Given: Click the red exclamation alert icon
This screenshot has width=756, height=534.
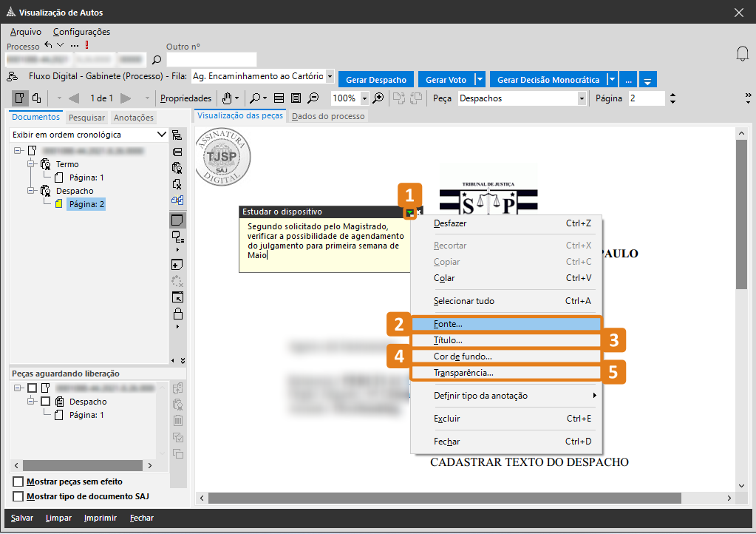Looking at the screenshot, I should (x=86, y=45).
